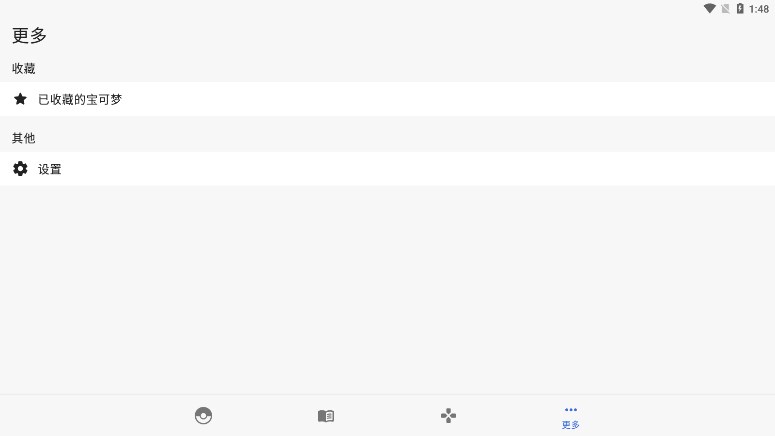Click the no-SIM card status icon
The height and width of the screenshot is (436, 775).
pyautogui.click(x=725, y=9)
